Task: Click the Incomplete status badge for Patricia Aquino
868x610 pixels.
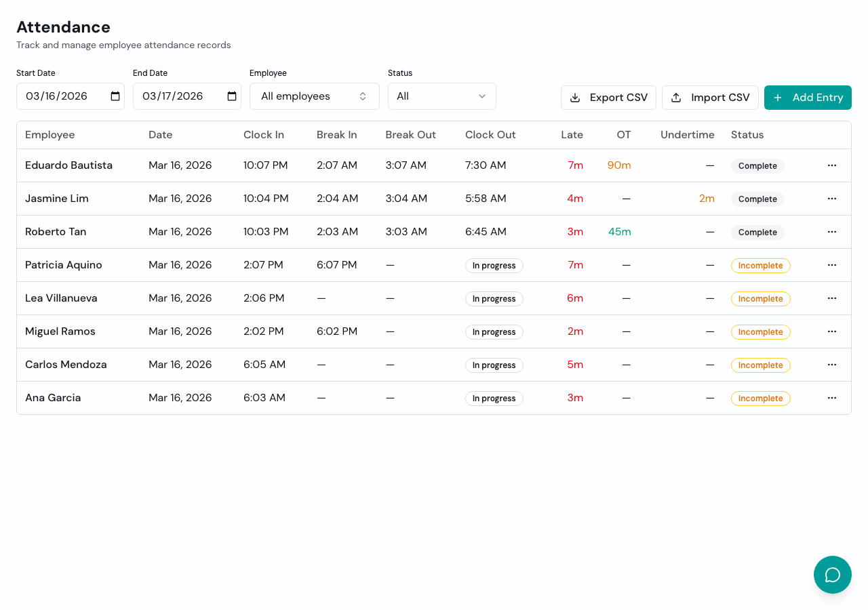Action: click(760, 266)
